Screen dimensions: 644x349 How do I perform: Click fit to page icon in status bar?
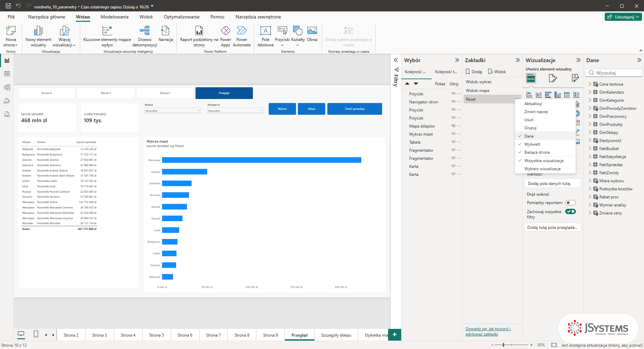pyautogui.click(x=554, y=345)
